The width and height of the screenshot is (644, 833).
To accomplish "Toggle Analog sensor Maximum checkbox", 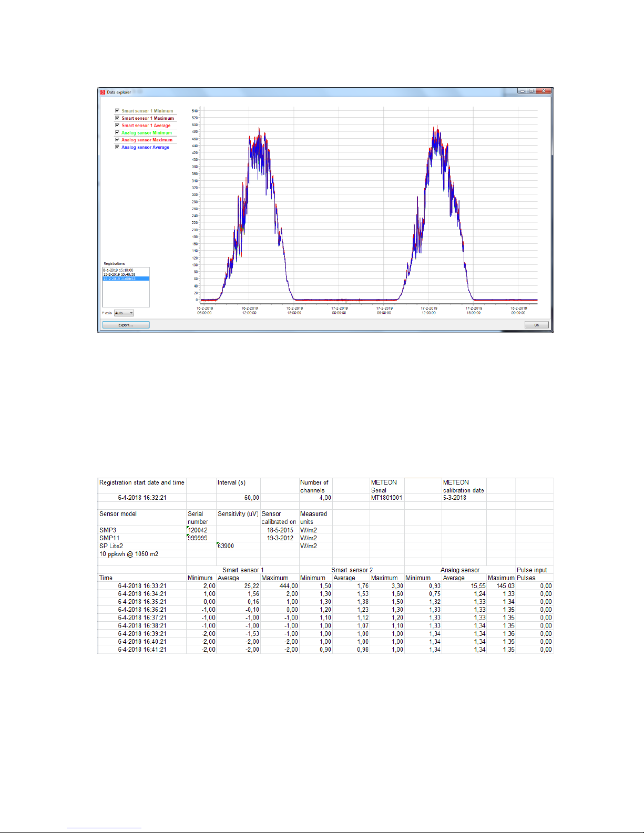I will tap(117, 140).
